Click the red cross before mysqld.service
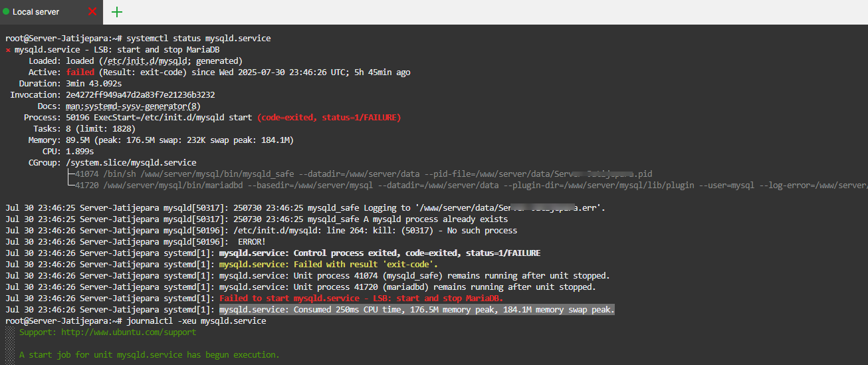Viewport: 868px width, 365px height. point(8,50)
